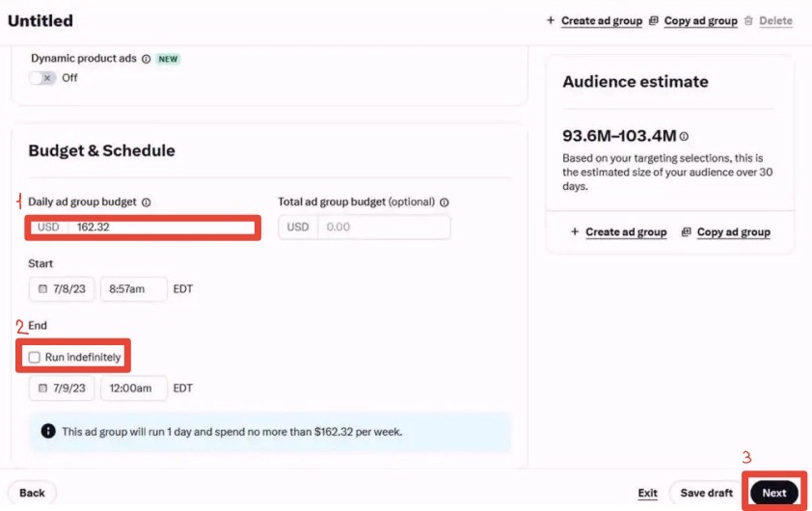Open the 7/8/23 start date picker
The width and height of the screenshot is (812, 511).
click(x=62, y=289)
